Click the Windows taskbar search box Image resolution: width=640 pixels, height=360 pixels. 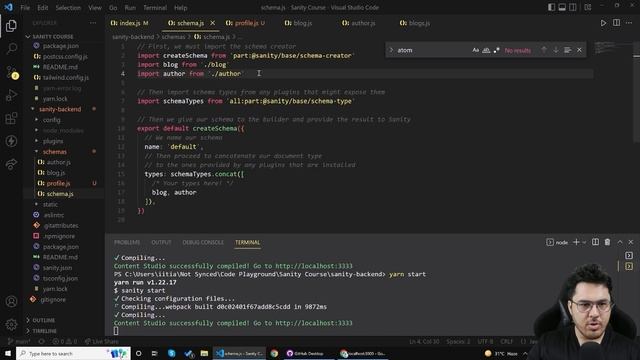click(73, 353)
